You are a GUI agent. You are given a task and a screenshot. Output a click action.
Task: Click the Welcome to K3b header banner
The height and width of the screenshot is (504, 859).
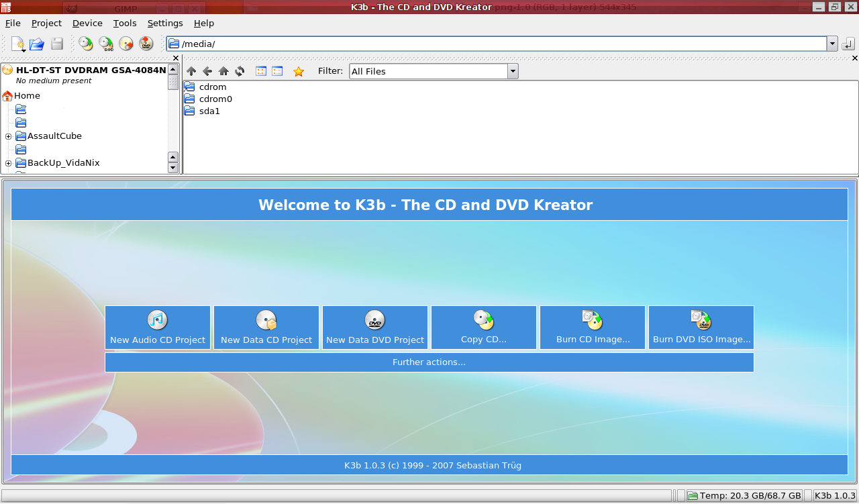coord(429,205)
